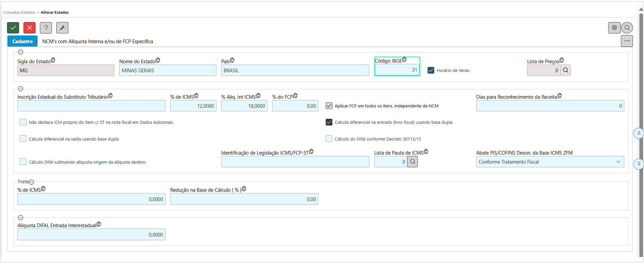Screen dimensions: 644x263
Task: Click the green confirm checkmark button
Action: (13, 28)
